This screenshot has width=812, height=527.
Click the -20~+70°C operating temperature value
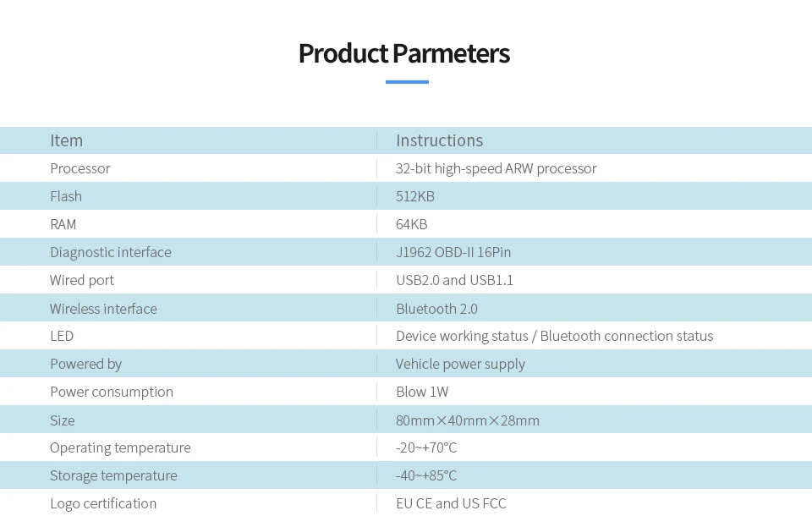pos(426,447)
